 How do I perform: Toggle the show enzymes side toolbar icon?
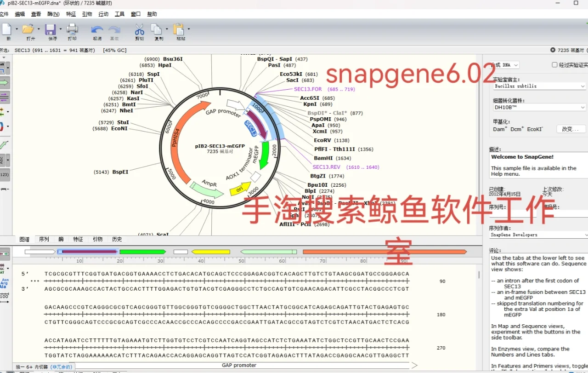pos(2,68)
